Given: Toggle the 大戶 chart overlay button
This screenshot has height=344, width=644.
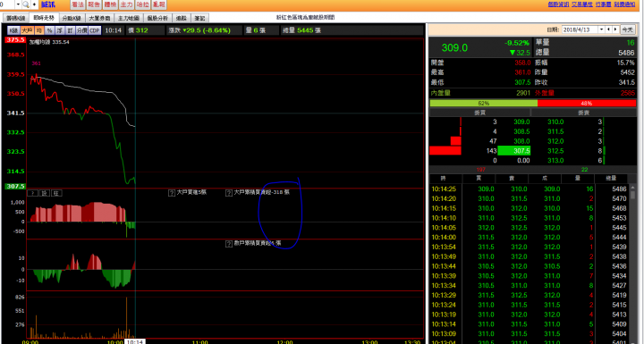Looking at the screenshot, I should (x=27, y=30).
